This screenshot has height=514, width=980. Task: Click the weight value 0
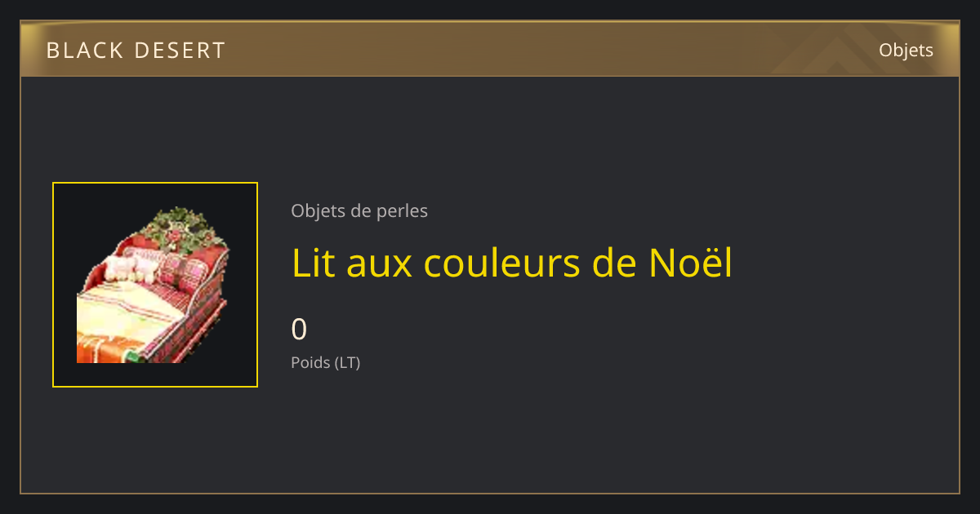click(x=299, y=330)
